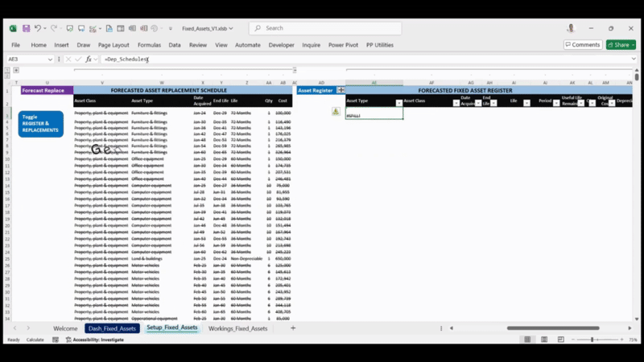644x362 pixels.
Task: Click the page-with-image quick access icon
Action: pos(109,28)
